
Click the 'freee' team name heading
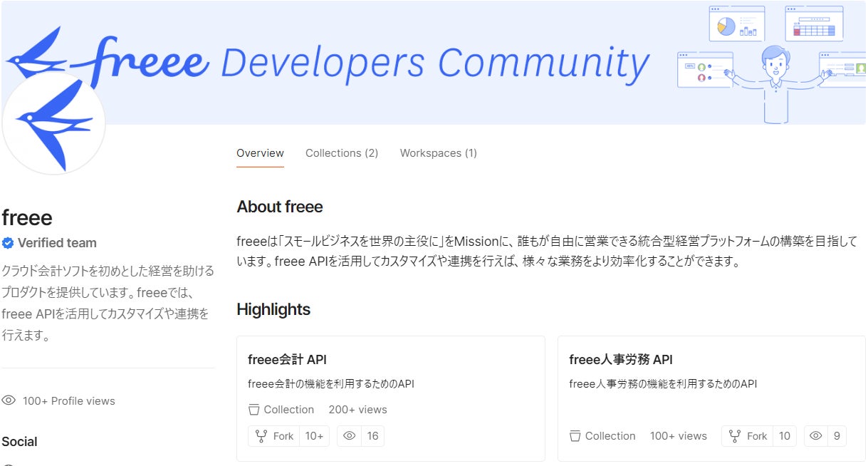coord(27,217)
